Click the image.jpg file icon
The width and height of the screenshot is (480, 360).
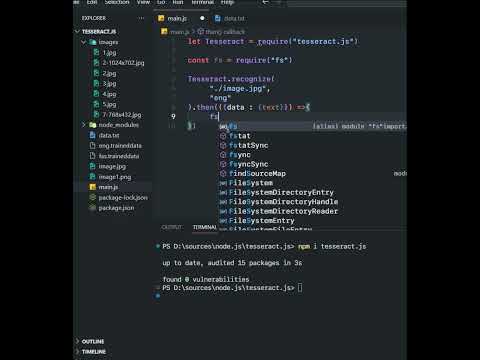pyautogui.click(x=93, y=166)
